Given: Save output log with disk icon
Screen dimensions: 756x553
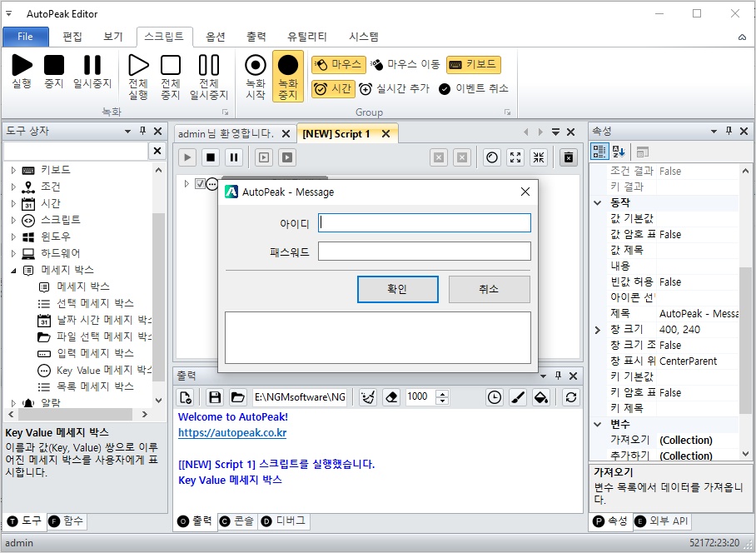Looking at the screenshot, I should pos(215,397).
